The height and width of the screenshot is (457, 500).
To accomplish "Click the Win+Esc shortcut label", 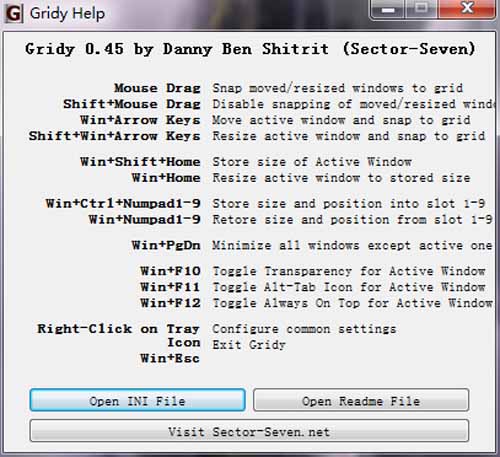I will tap(170, 358).
